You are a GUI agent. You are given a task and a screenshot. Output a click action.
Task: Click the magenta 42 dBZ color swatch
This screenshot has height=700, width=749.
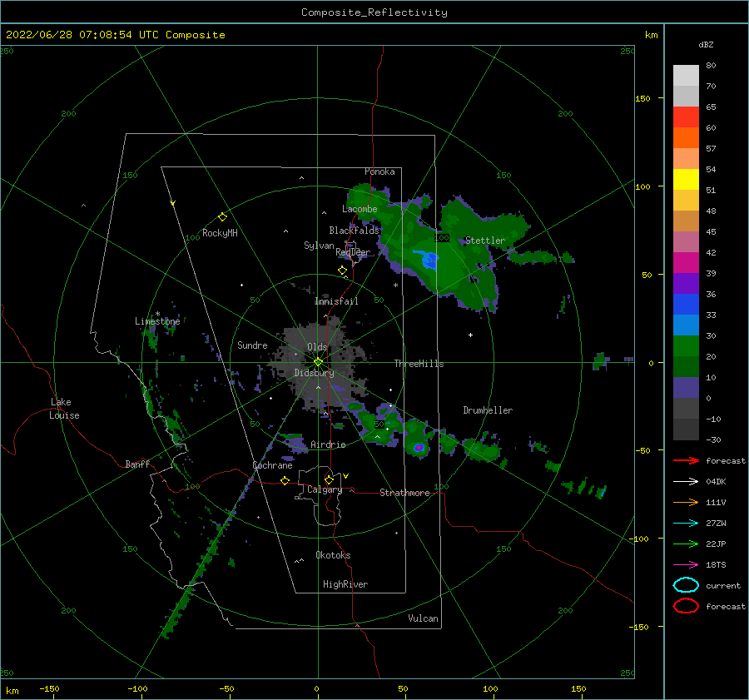686,262
